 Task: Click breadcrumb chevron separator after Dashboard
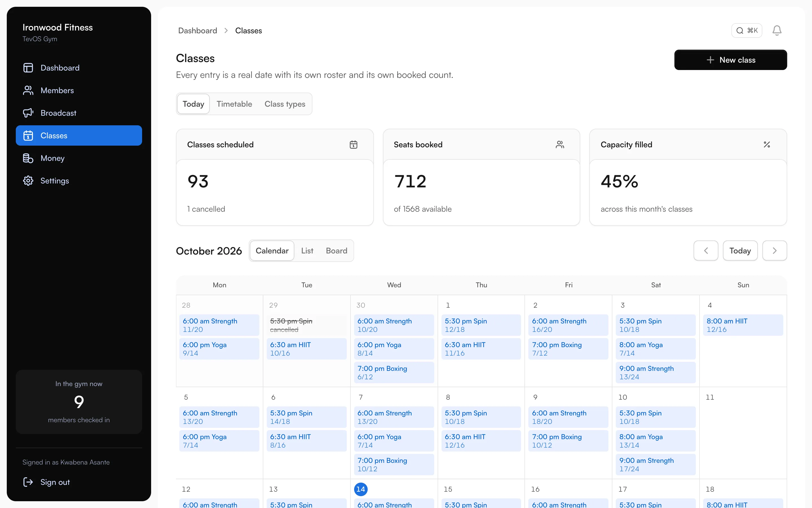(226, 30)
